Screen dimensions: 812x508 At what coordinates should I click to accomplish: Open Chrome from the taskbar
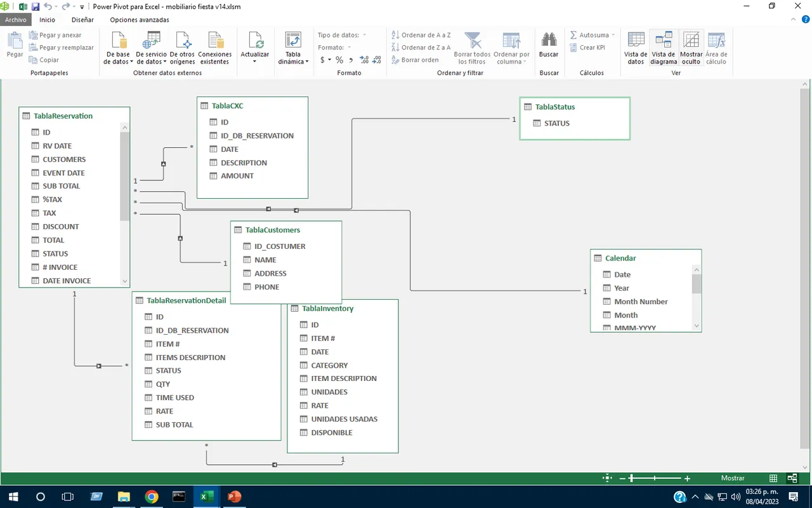click(x=151, y=497)
